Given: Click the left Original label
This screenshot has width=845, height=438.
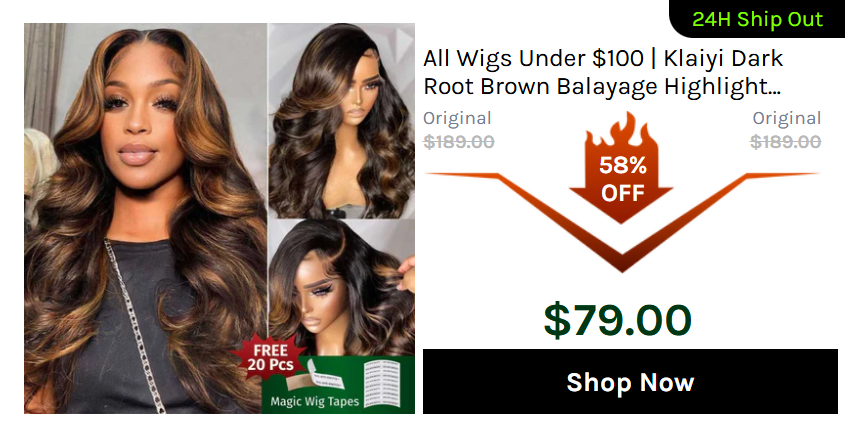Looking at the screenshot, I should pyautogui.click(x=457, y=118).
